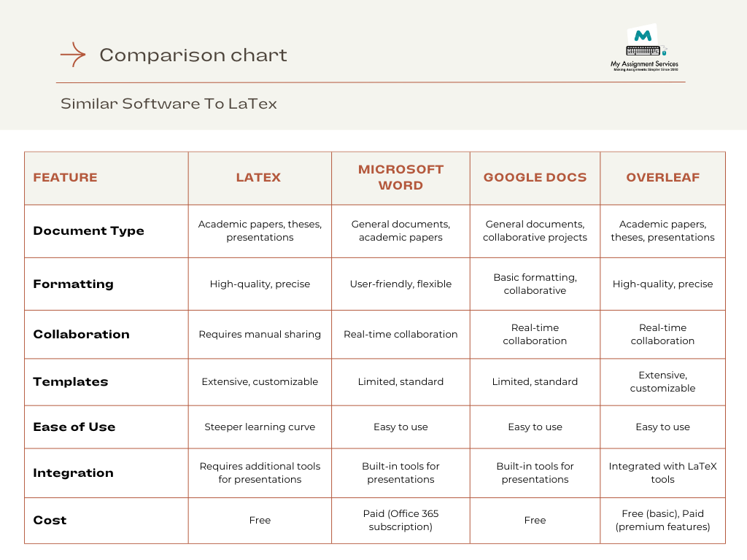Click LaTeX's "Free" cost cell
747x560 pixels.
click(x=260, y=521)
